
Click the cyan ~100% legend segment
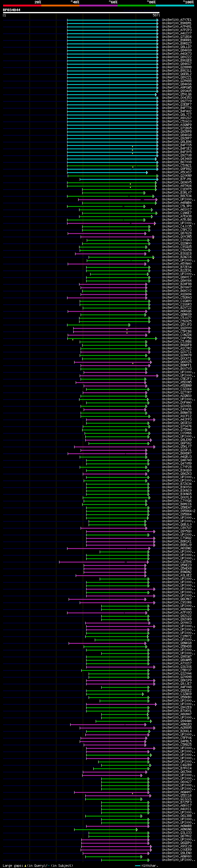click(175, 6)
